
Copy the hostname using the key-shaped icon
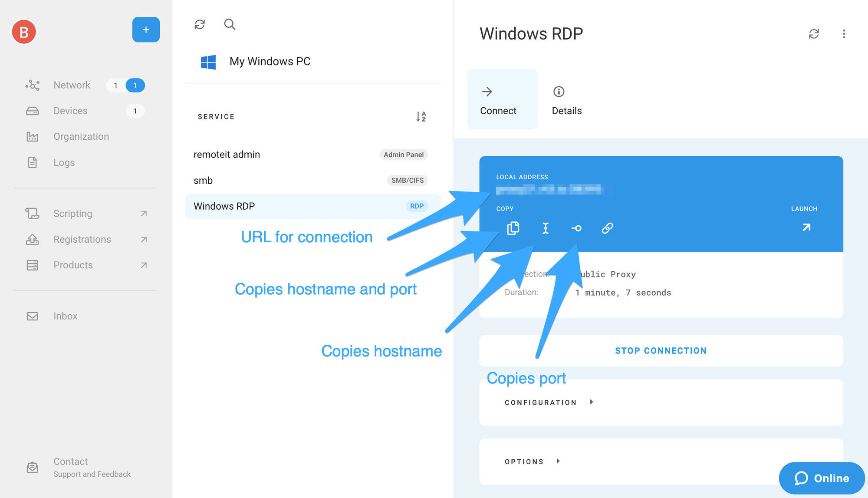(576, 228)
